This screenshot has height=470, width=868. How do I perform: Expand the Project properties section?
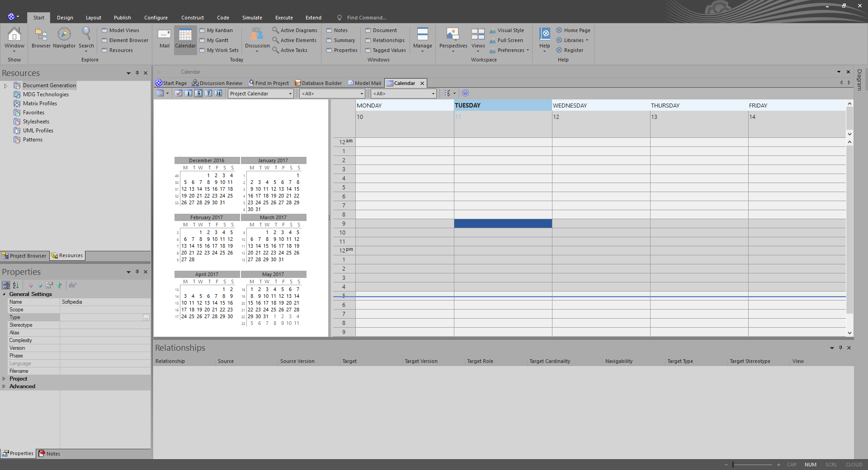(4, 379)
